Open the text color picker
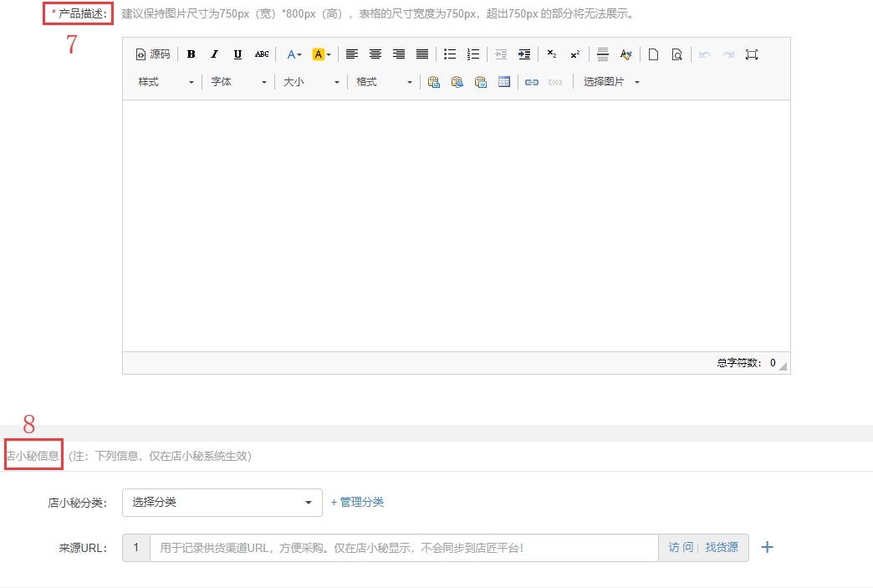873x588 pixels. (294, 54)
